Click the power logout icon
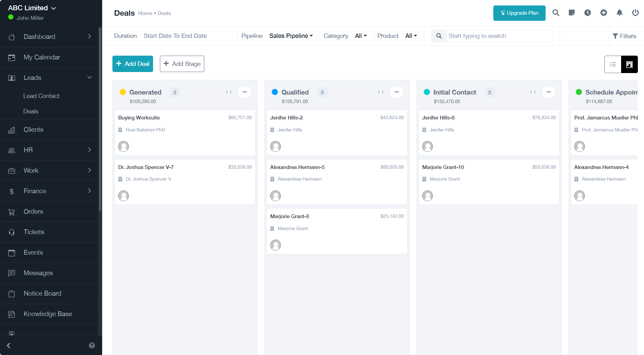The width and height of the screenshot is (644, 355). coord(635,13)
